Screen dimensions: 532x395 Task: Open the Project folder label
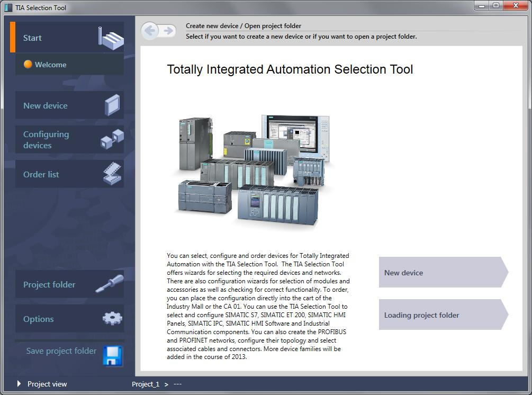(49, 284)
